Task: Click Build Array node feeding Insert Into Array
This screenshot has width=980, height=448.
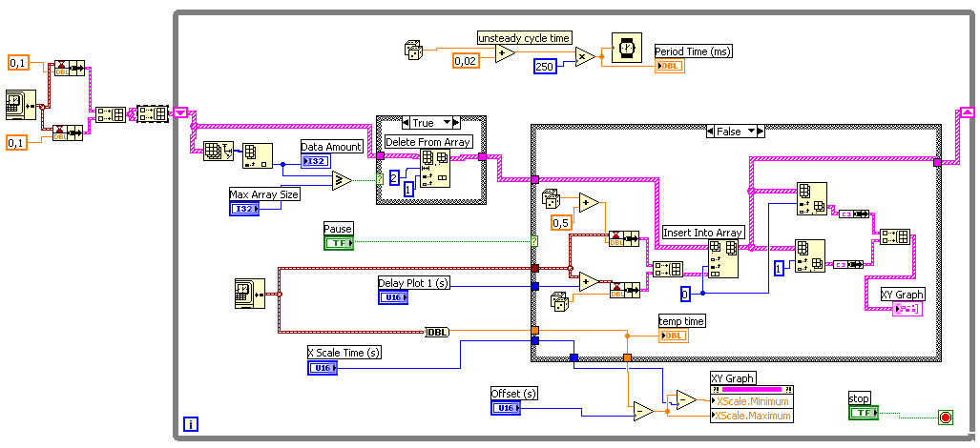Action: click(668, 269)
